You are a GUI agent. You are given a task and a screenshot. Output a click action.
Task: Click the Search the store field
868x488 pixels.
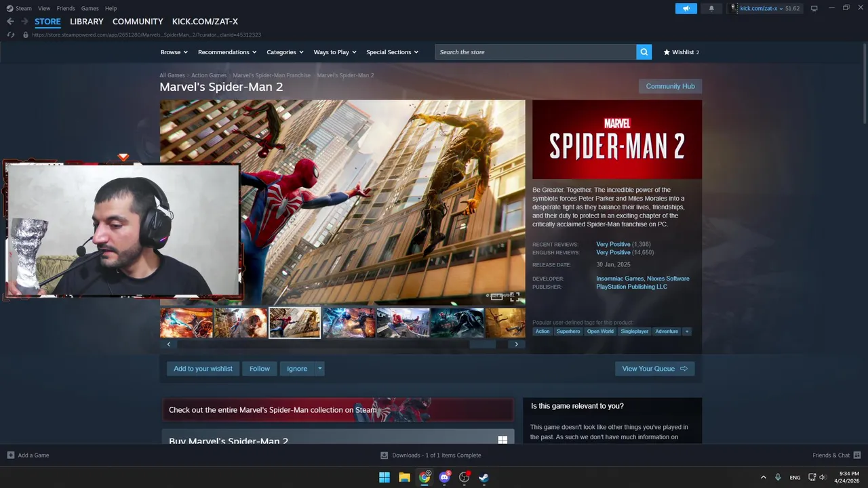(x=536, y=52)
